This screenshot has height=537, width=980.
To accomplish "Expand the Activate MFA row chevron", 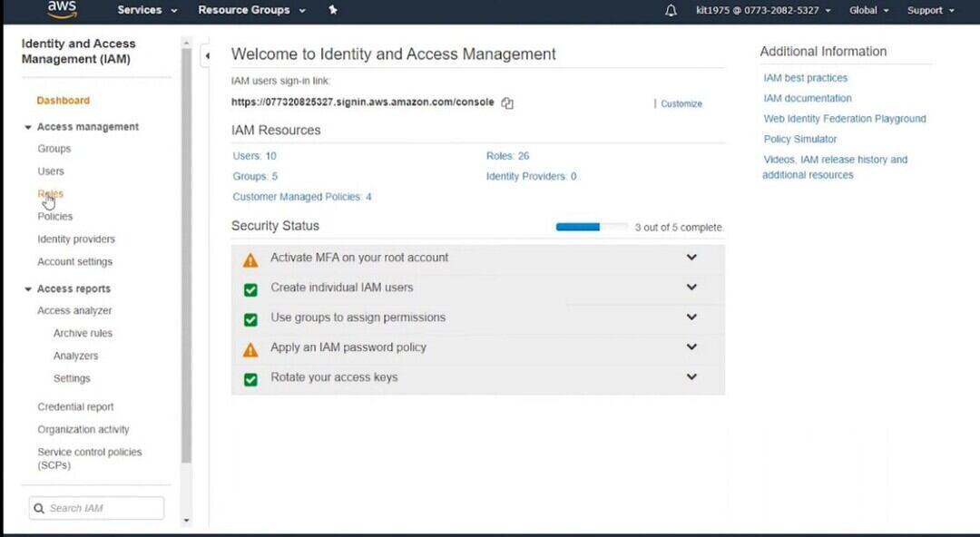I will pyautogui.click(x=691, y=258).
